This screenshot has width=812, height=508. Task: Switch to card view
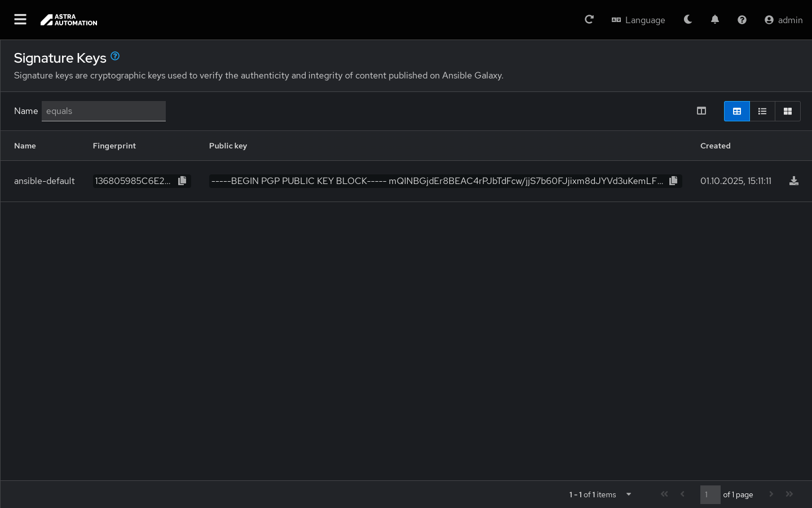(787, 111)
